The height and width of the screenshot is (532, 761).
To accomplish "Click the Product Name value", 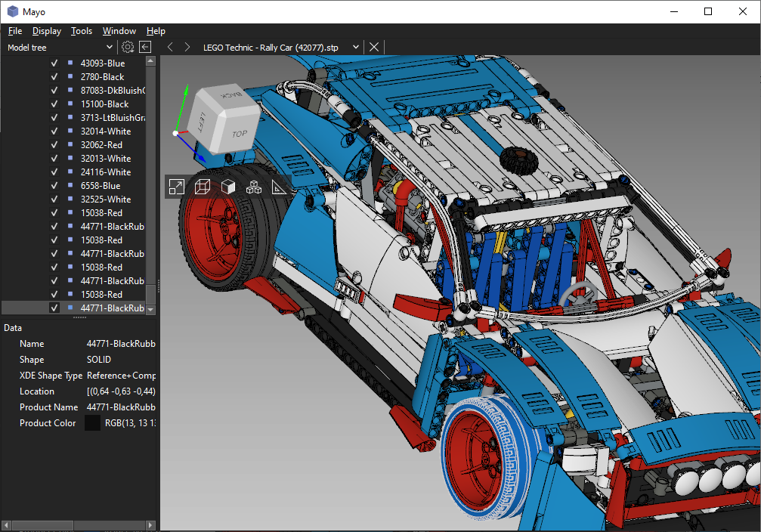I will (122, 407).
